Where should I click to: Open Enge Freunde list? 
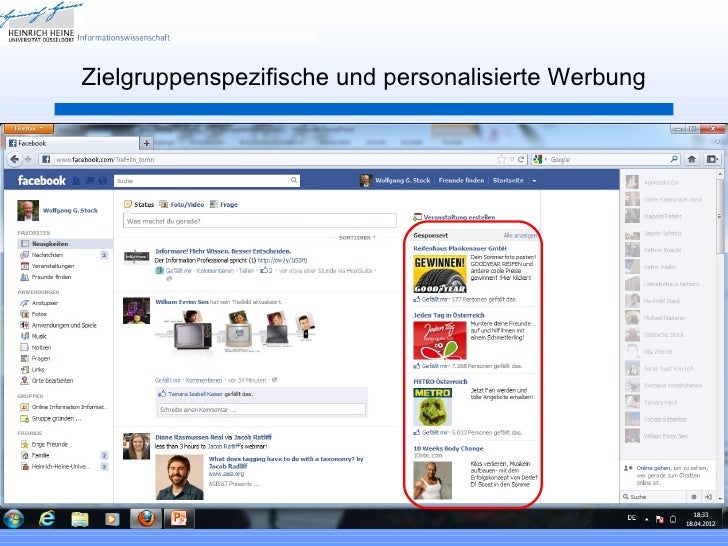pos(49,444)
